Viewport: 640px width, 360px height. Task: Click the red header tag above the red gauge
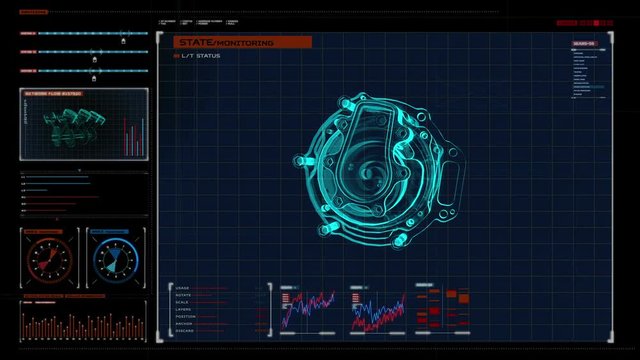pyautogui.click(x=43, y=232)
